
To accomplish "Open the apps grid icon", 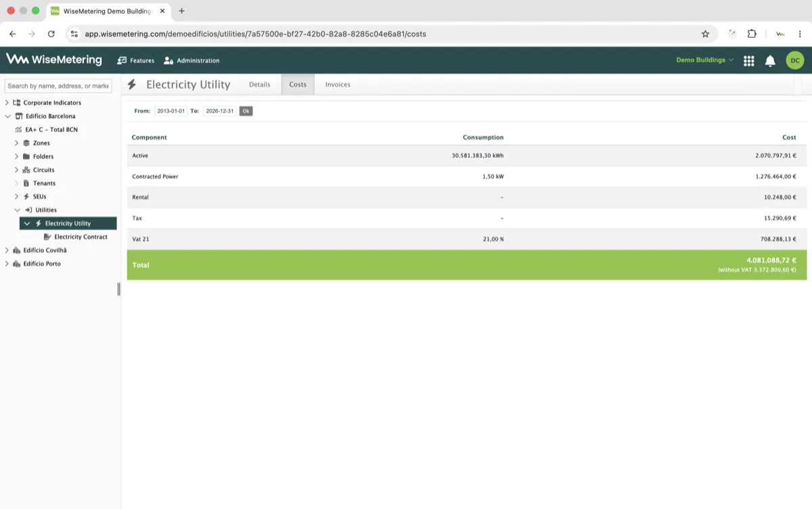I will tap(748, 61).
